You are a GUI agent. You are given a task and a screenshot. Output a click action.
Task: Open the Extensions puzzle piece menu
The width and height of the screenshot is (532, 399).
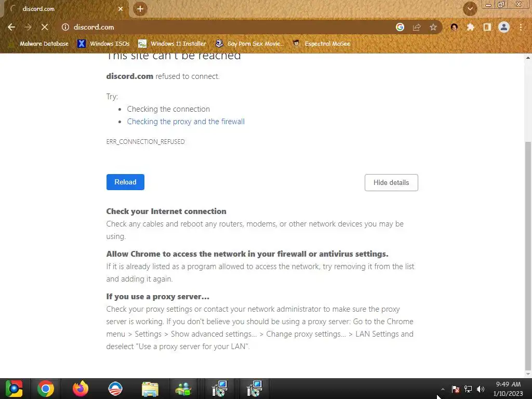click(470, 27)
